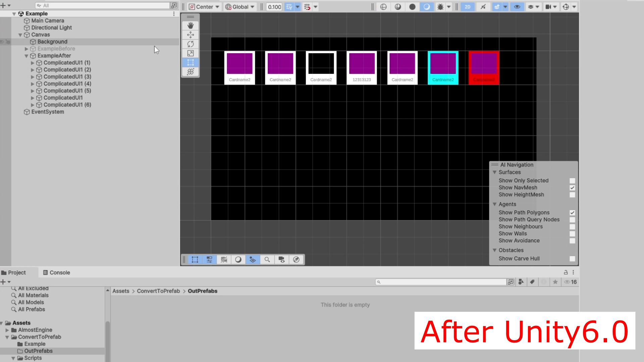Switch to the Console tab
The width and height of the screenshot is (644, 362).
pyautogui.click(x=57, y=273)
